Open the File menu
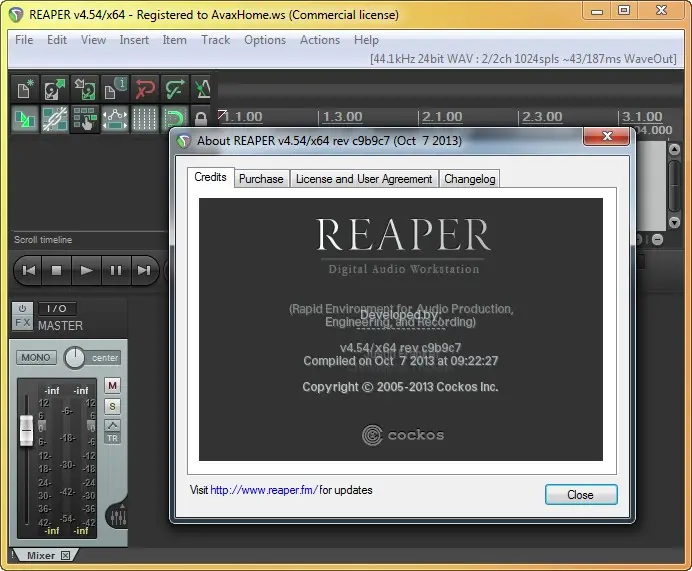Screen dimensions: 692x571 24,40
